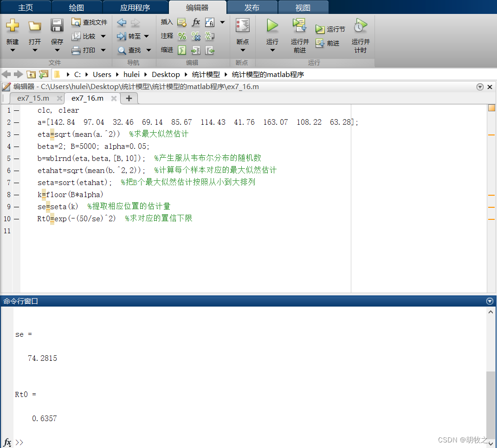Close the ex7_15.m editor tab
The height and width of the screenshot is (448, 497).
[59, 98]
